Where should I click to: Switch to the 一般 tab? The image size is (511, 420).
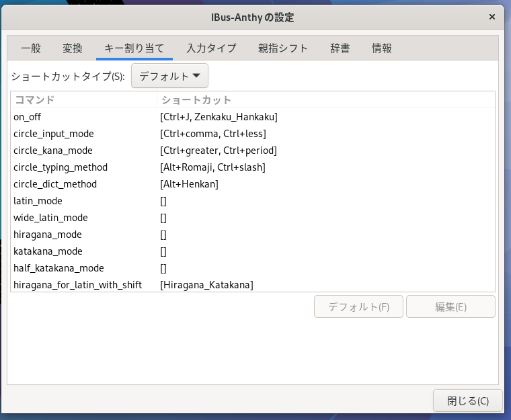point(31,48)
